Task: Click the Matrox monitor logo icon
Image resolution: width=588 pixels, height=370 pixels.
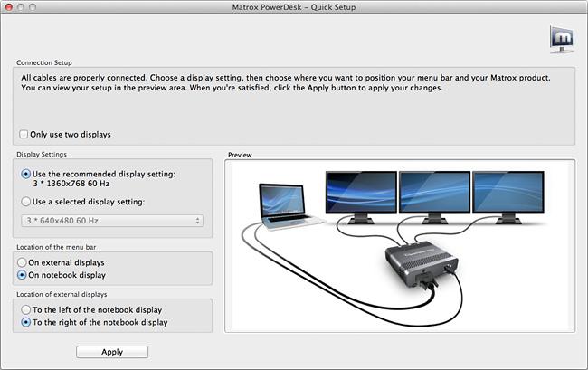Action: [x=562, y=40]
